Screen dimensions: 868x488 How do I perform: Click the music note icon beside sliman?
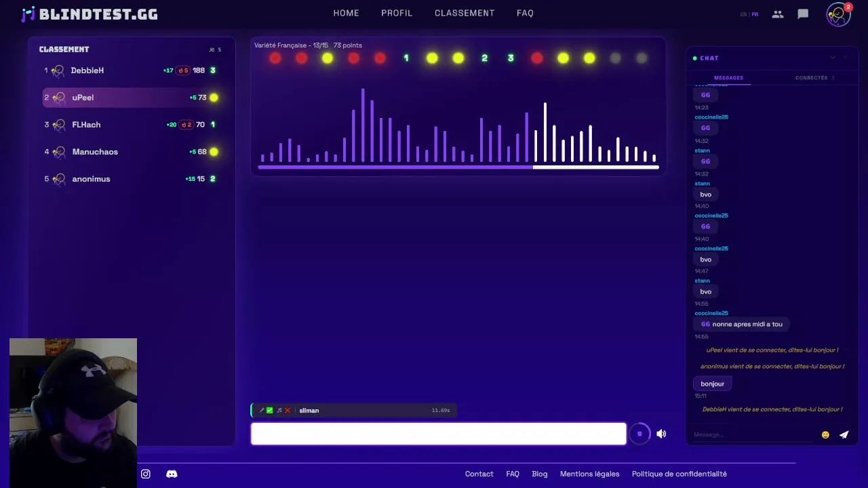[279, 411]
